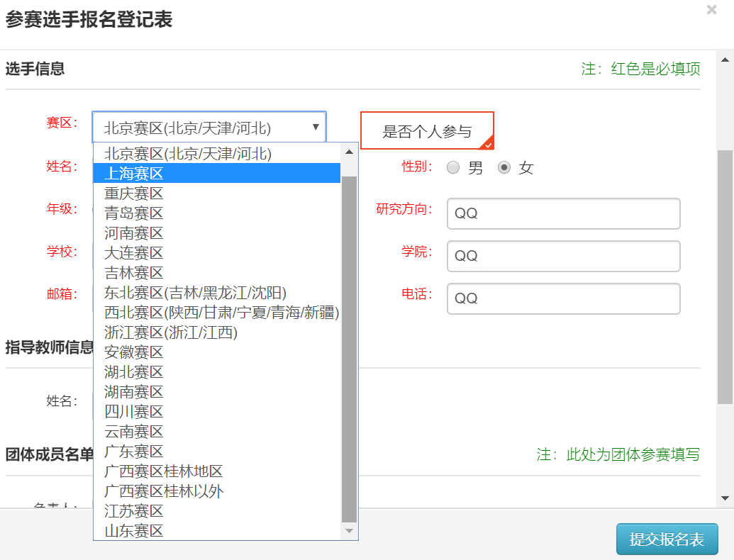
Task: Click the dialog's scroll down arrow
Action: click(x=725, y=498)
